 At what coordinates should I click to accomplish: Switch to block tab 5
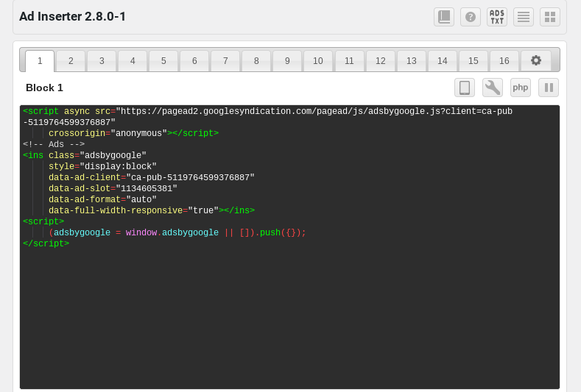click(x=163, y=61)
